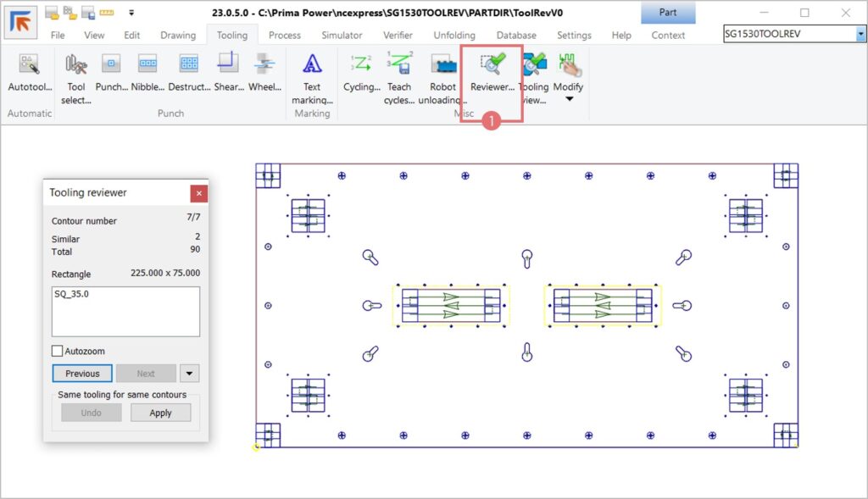Enable the Autozoom checkbox
Viewport: 868px width, 499px height.
[x=58, y=351]
